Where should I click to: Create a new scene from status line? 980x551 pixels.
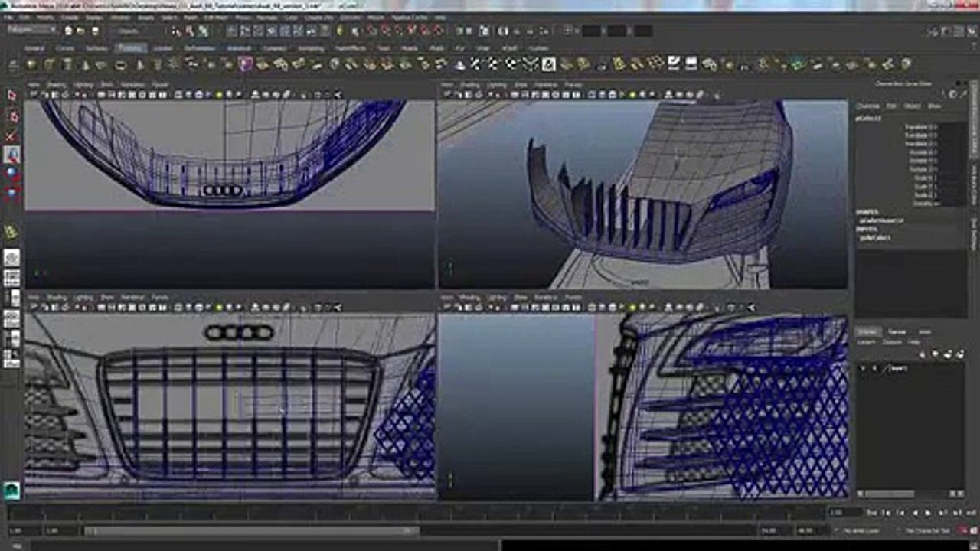[x=69, y=31]
